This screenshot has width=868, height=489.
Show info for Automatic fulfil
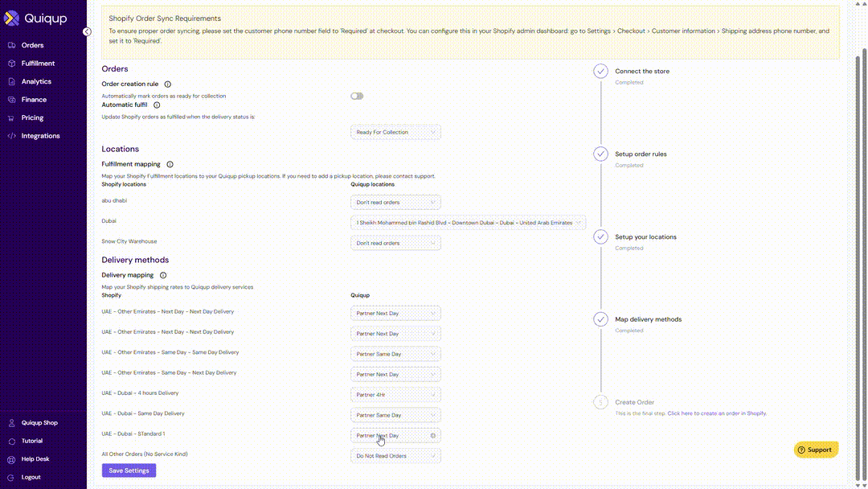point(157,105)
